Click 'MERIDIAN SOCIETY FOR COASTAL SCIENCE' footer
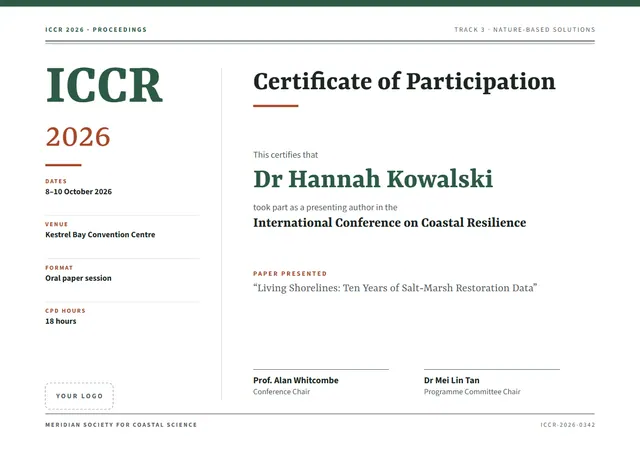This screenshot has width=640, height=453. pyautogui.click(x=121, y=425)
